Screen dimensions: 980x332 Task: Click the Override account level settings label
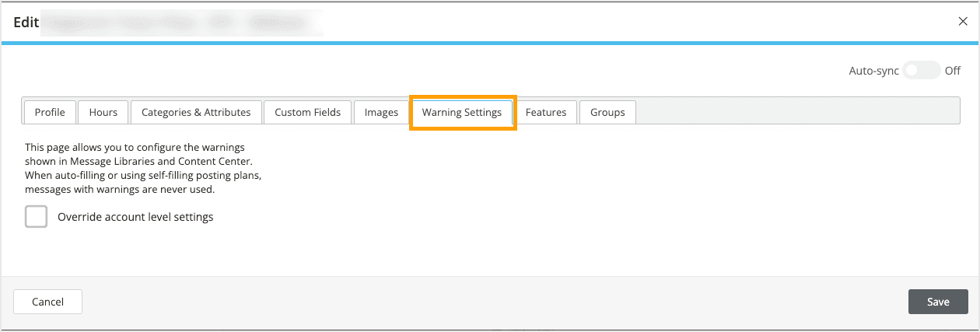pyautogui.click(x=135, y=217)
